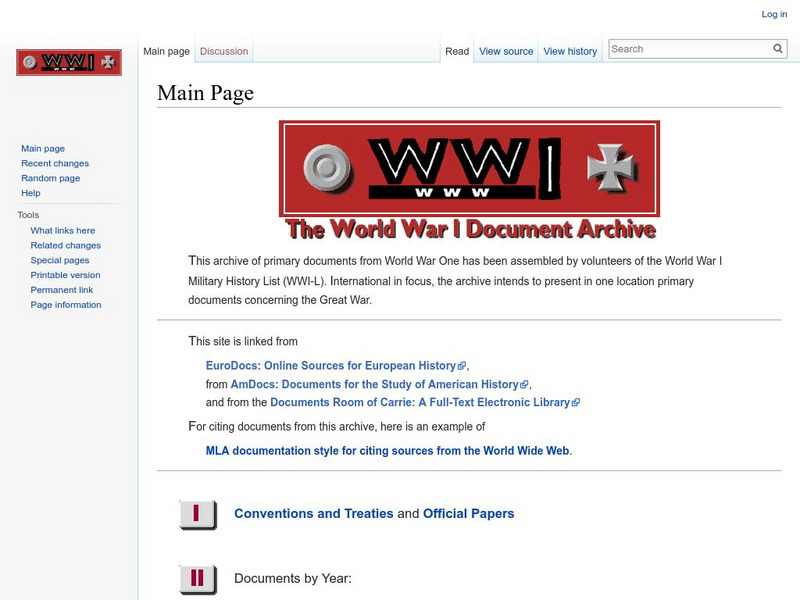Click the Roman numeral I section icon
Image resolution: width=800 pixels, height=600 pixels.
click(x=198, y=514)
